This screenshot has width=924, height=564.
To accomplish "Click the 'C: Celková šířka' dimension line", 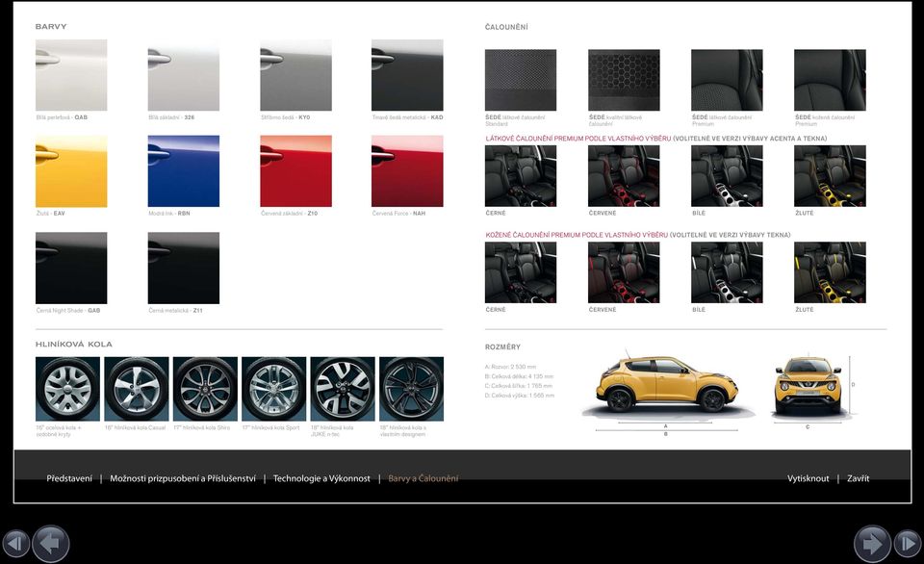I will point(518,386).
